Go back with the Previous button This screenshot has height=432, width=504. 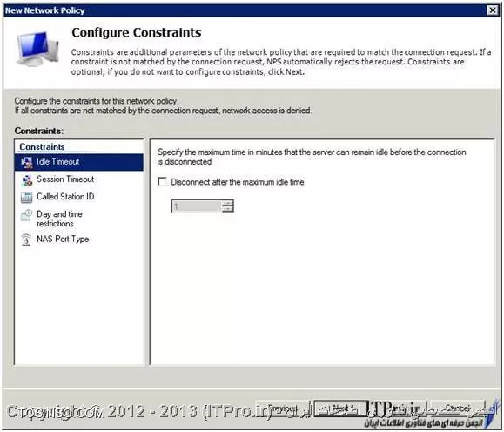click(x=283, y=408)
